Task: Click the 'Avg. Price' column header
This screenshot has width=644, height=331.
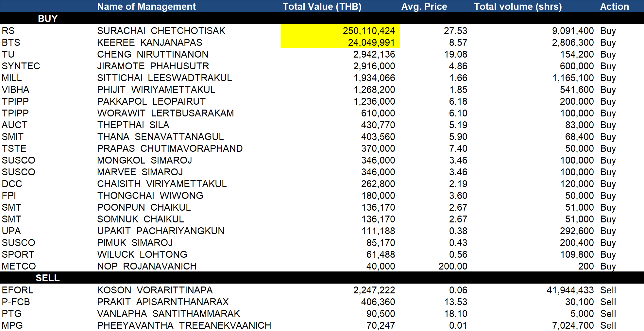Action: point(424,7)
